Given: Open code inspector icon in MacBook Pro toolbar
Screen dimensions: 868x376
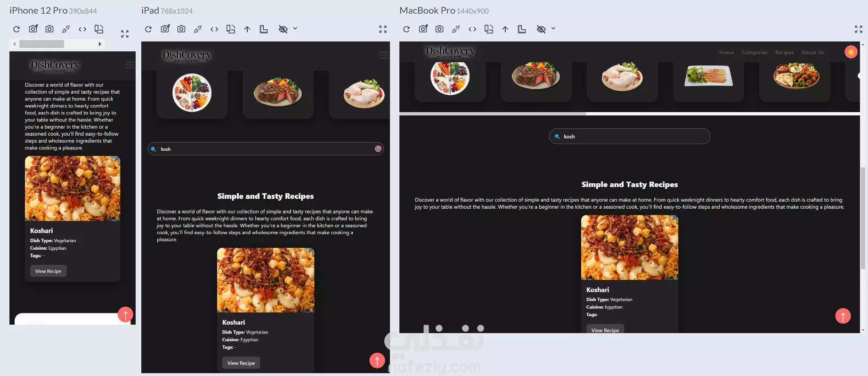Looking at the screenshot, I should pos(472,29).
